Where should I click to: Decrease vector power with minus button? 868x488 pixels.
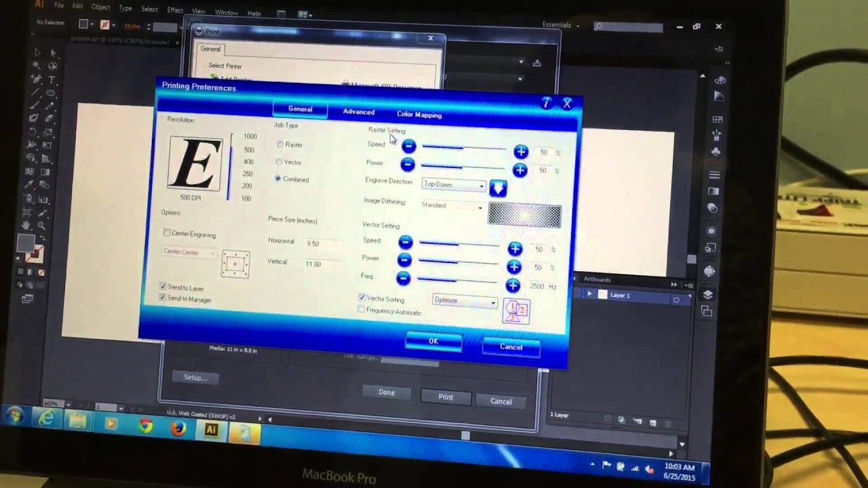tap(404, 260)
